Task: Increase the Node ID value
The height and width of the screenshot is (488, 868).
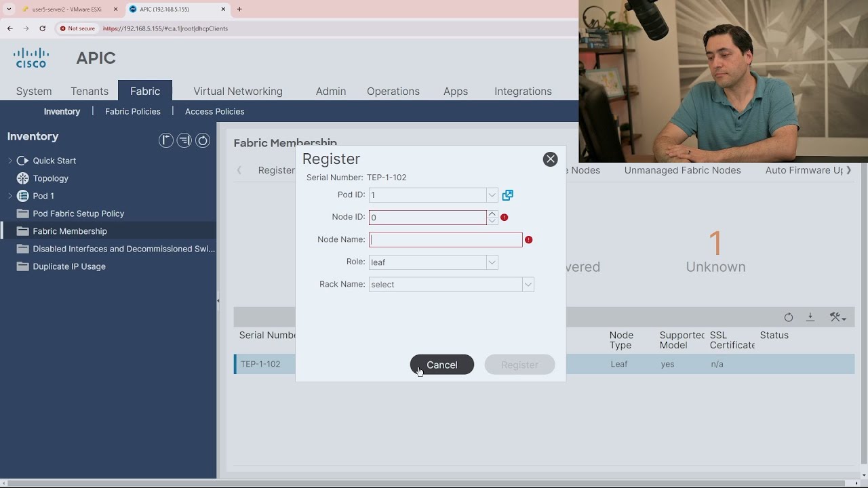Action: (492, 213)
